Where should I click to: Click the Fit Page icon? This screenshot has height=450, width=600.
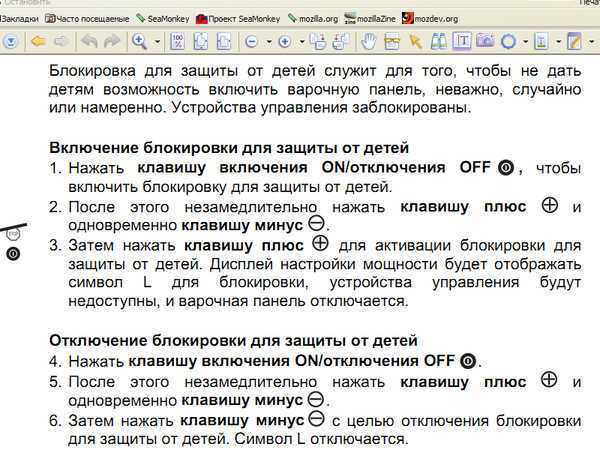pyautogui.click(x=201, y=41)
